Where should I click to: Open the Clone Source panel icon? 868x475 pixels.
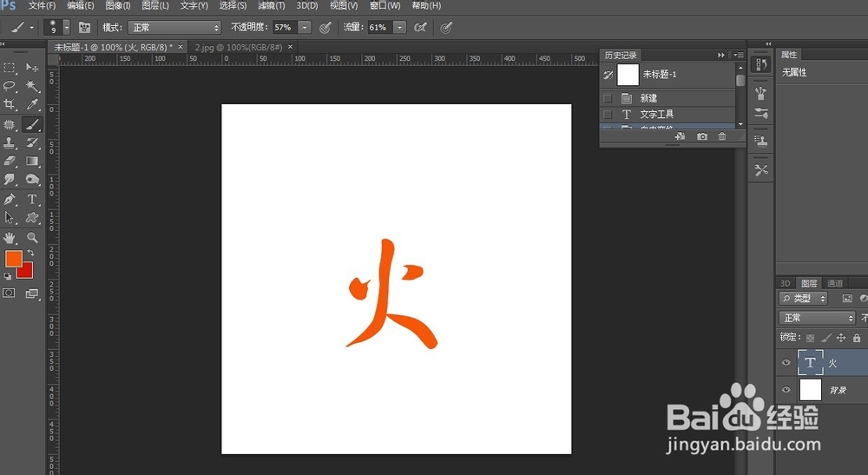tap(761, 142)
